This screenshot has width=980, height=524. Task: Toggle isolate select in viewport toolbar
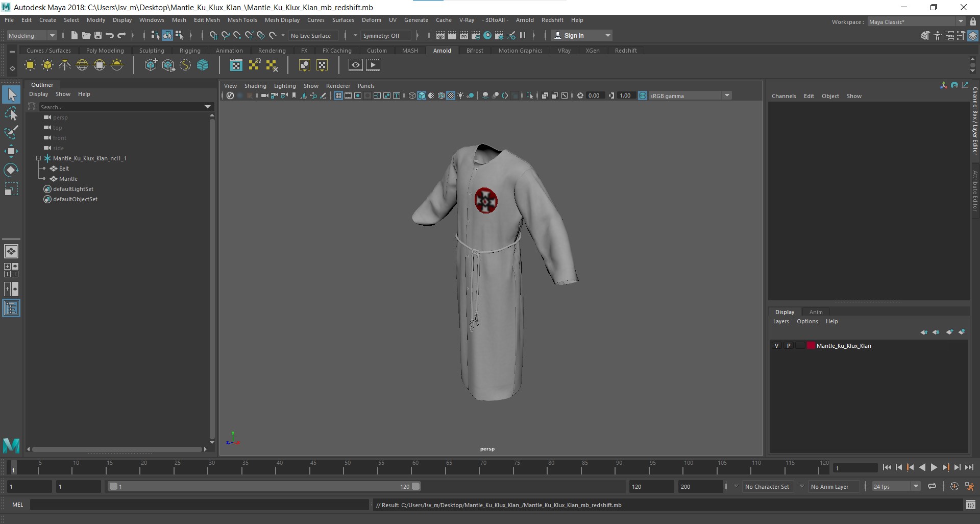tap(530, 96)
